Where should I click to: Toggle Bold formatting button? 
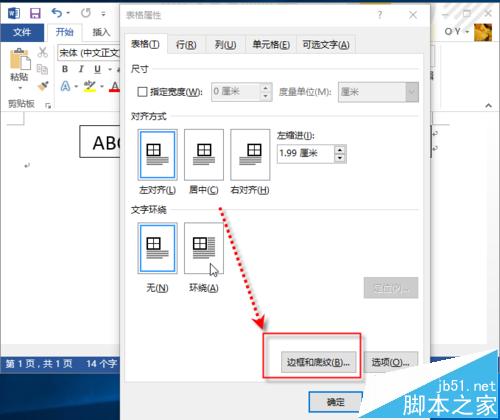(x=65, y=69)
